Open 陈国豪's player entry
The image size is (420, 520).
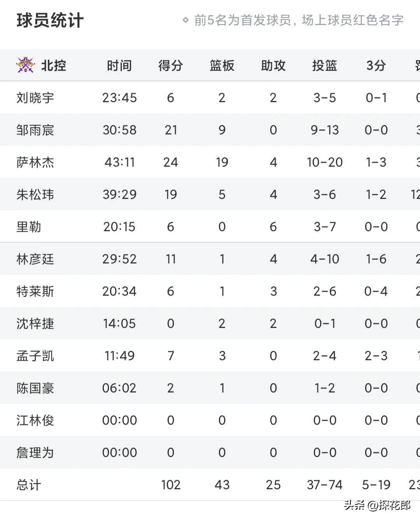(x=35, y=388)
